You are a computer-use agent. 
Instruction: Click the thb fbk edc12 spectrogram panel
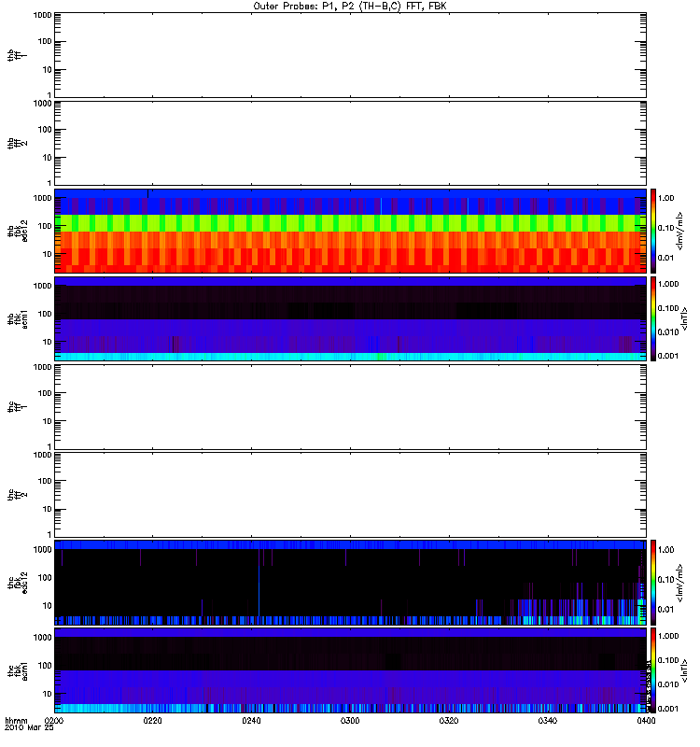(350, 231)
